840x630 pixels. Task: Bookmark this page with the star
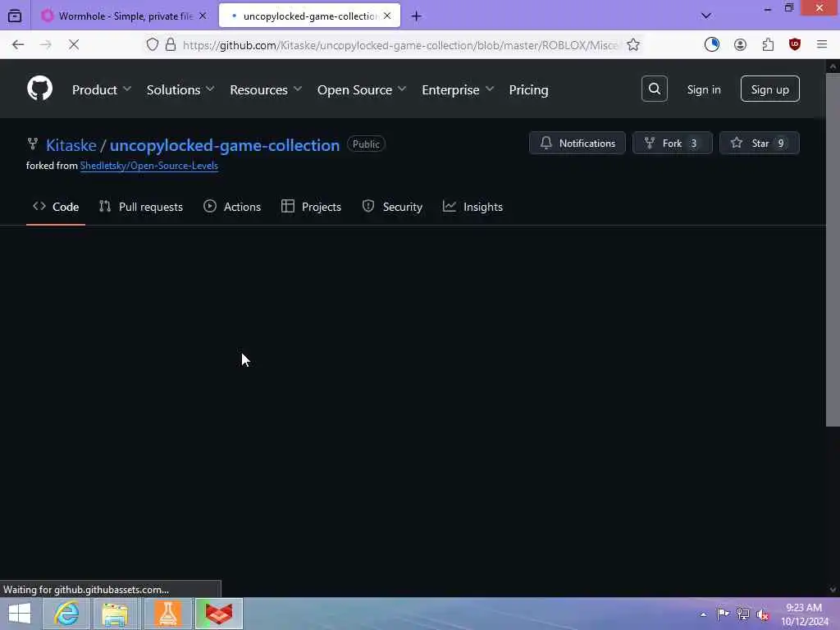(x=633, y=45)
